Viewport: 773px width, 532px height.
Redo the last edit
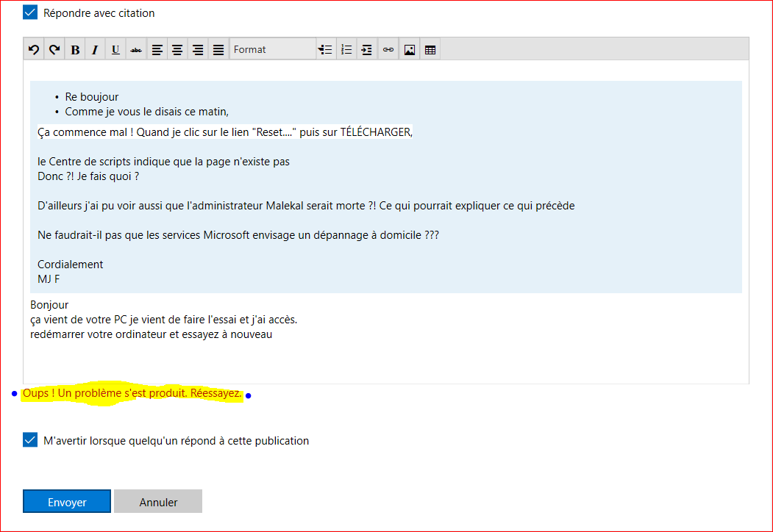[54, 49]
